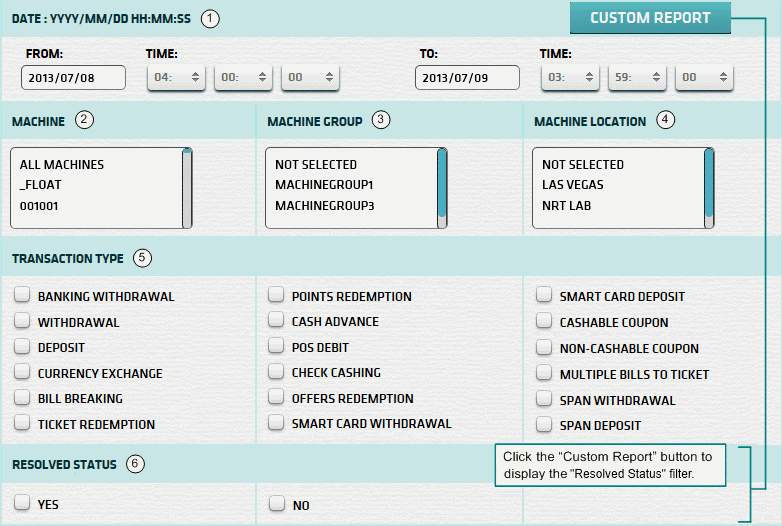Check the NO resolved status box
Screen dimensions: 782x526
(x=276, y=504)
